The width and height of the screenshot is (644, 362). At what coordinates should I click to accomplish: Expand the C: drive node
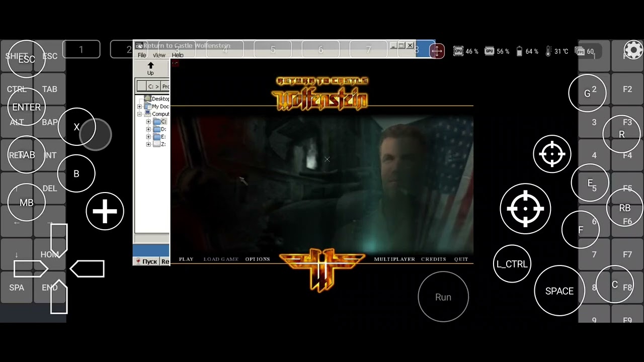148,122
